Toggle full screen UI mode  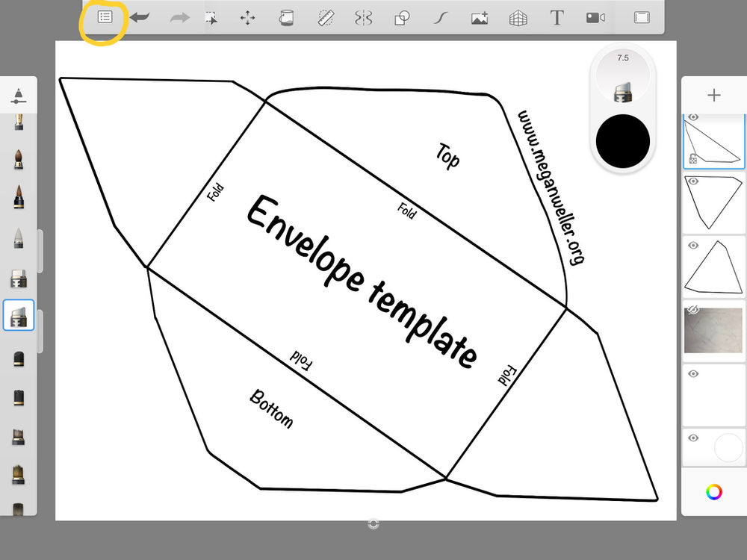click(642, 18)
